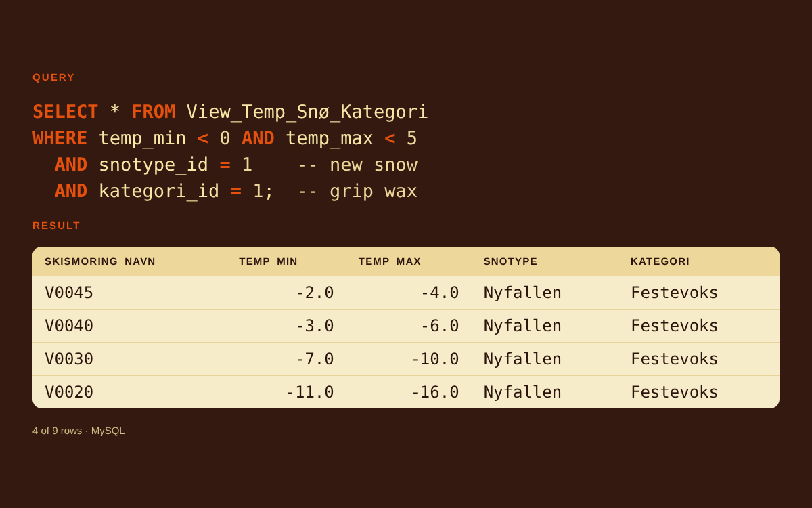Click the temp_max value -16.0
This screenshot has height=508, width=812.
(435, 392)
